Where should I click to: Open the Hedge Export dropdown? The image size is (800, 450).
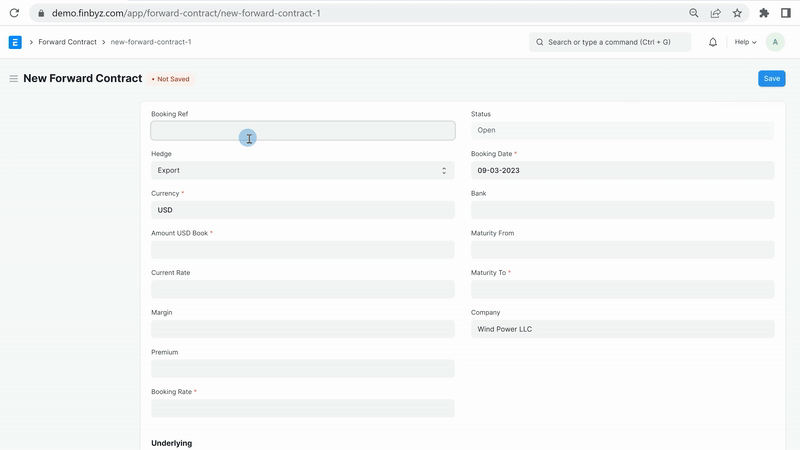tap(302, 171)
